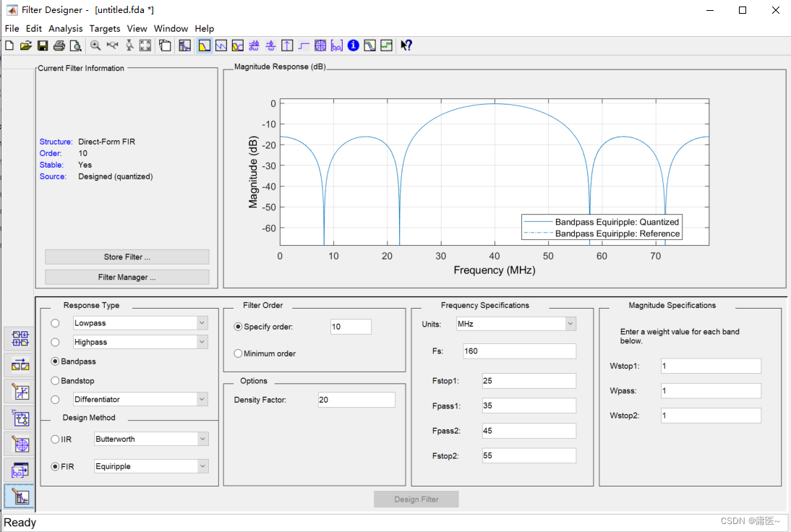Image resolution: width=791 pixels, height=532 pixels.
Task: Open the Realize Model sidebar panel
Action: (x=20, y=418)
